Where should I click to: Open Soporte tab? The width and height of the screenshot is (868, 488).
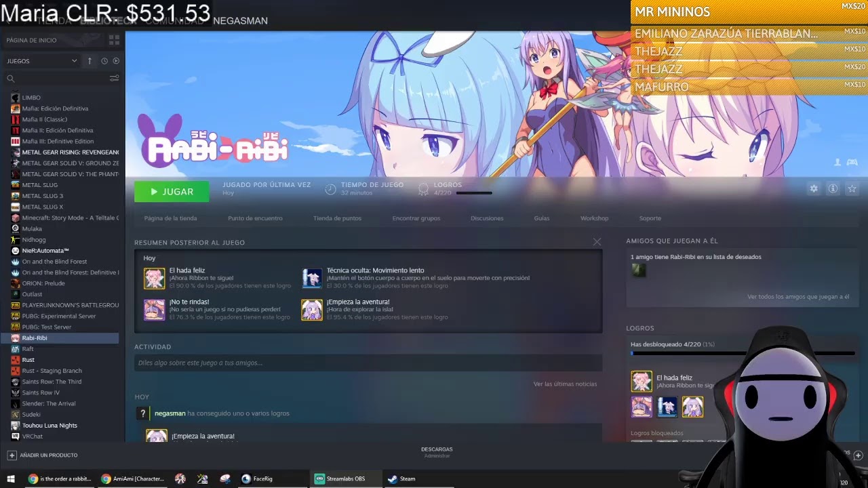[650, 218]
